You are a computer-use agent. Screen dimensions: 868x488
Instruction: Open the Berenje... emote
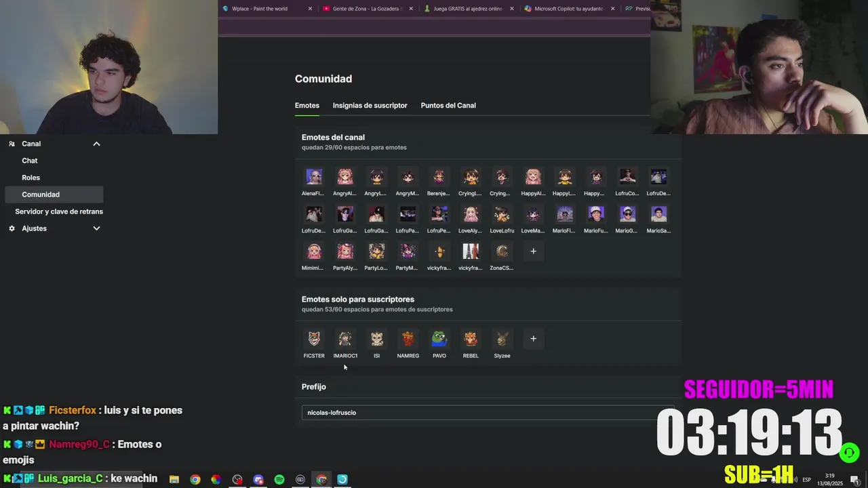click(439, 177)
